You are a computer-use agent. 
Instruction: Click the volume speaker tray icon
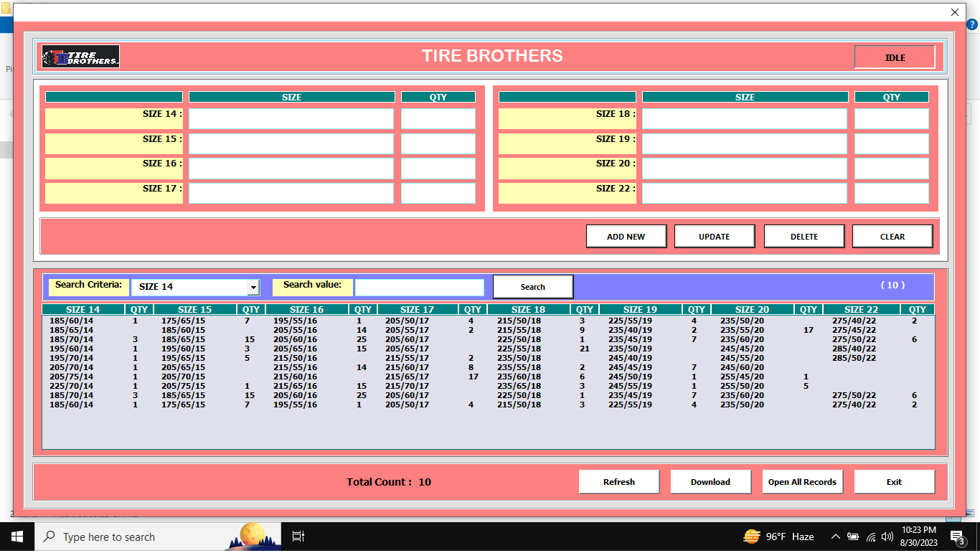coord(887,537)
